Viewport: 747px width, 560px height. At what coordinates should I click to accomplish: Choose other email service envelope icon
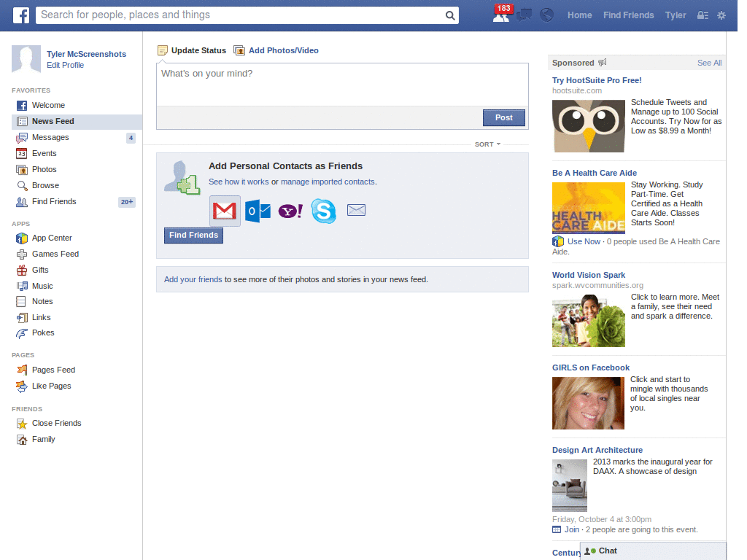click(356, 210)
